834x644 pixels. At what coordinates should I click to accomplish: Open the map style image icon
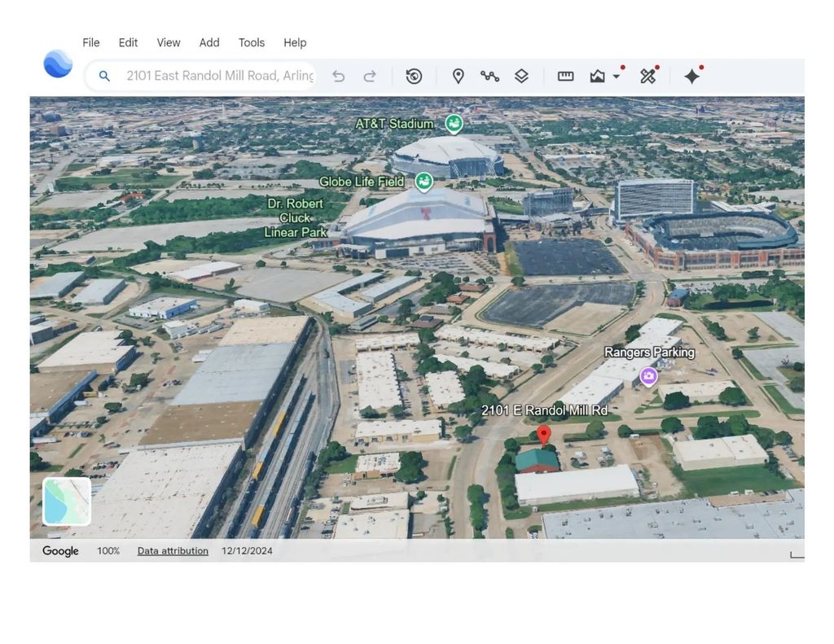pos(597,77)
